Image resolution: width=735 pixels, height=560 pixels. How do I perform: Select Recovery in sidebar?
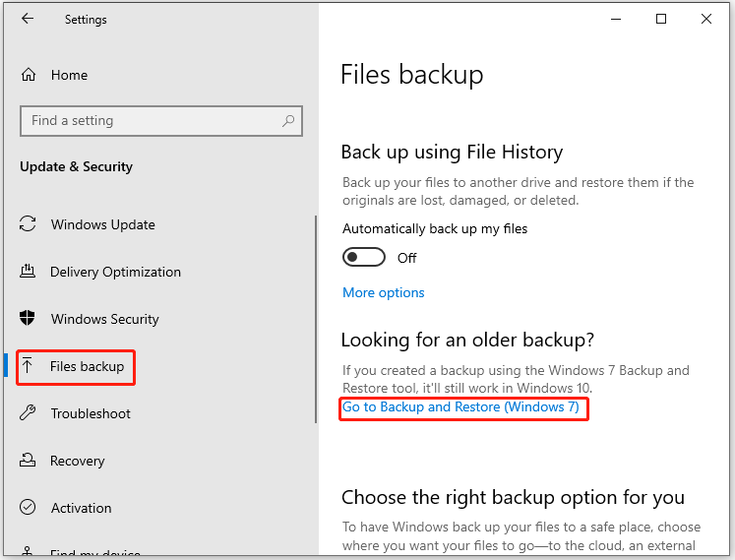coord(77,461)
